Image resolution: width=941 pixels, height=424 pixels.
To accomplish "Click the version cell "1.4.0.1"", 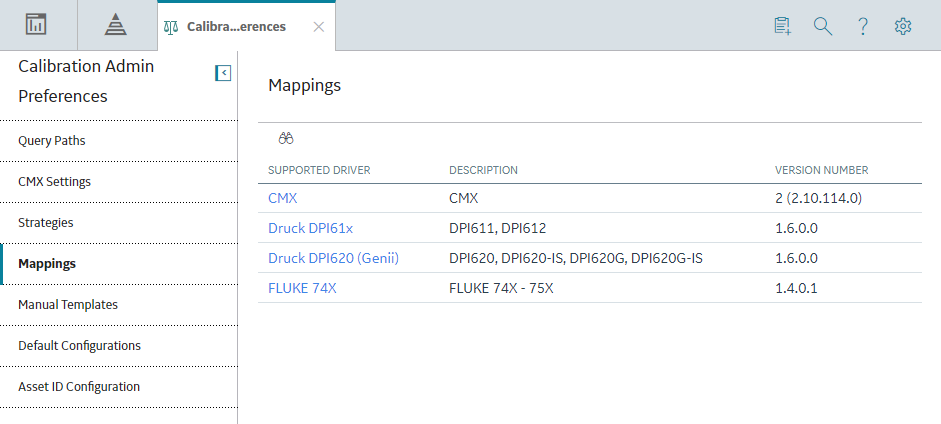I will point(796,288).
